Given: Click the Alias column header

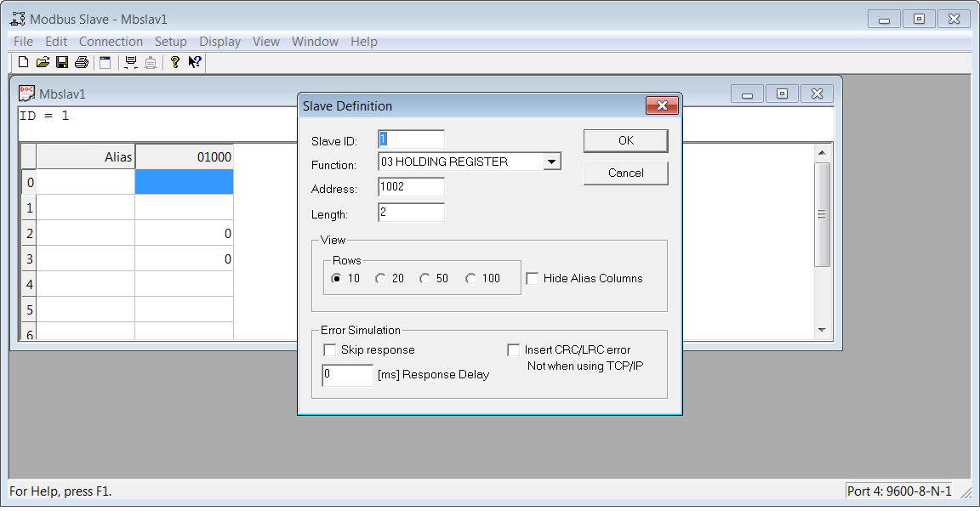Looking at the screenshot, I should 86,156.
